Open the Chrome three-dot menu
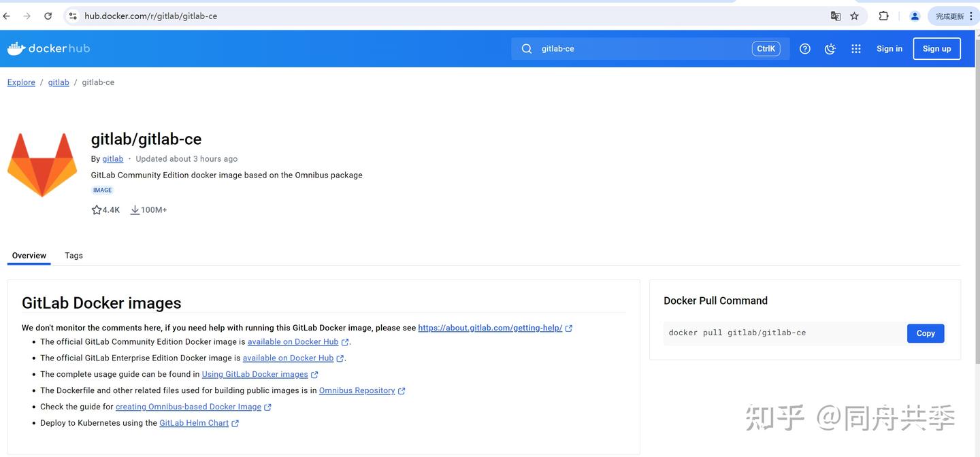This screenshot has width=980, height=457. [x=971, y=15]
